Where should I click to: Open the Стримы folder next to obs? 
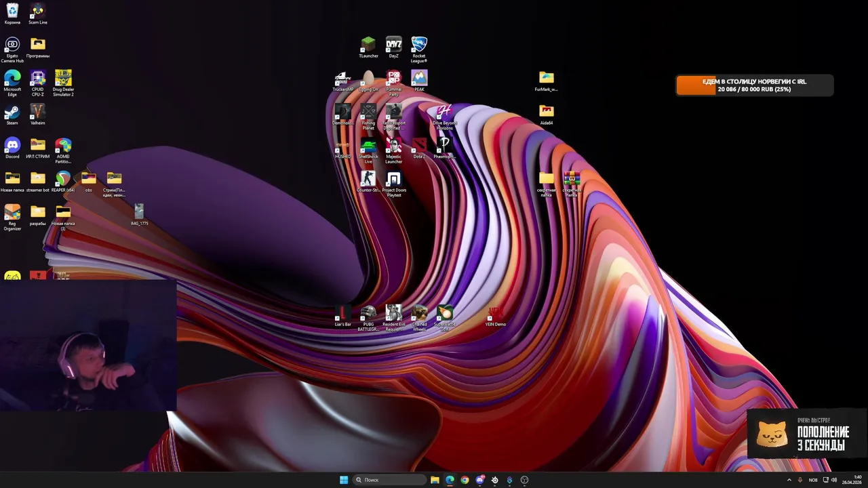click(x=114, y=184)
